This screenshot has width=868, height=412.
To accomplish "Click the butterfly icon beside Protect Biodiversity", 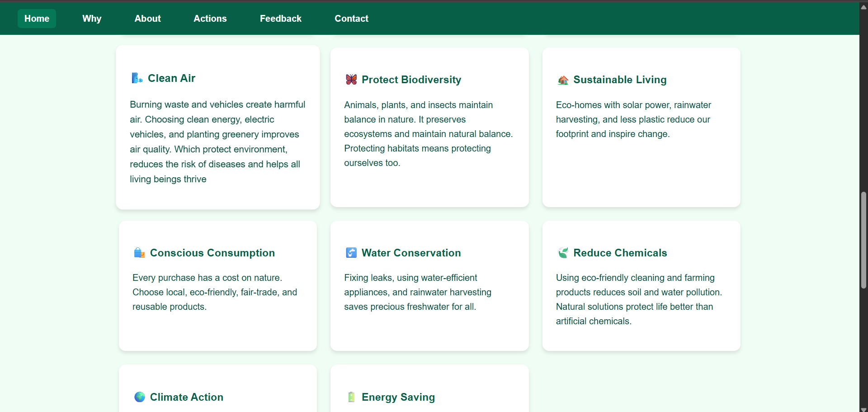I will (x=351, y=80).
